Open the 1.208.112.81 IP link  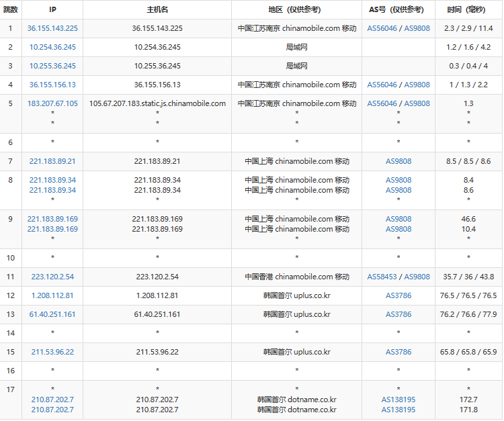tap(52, 295)
